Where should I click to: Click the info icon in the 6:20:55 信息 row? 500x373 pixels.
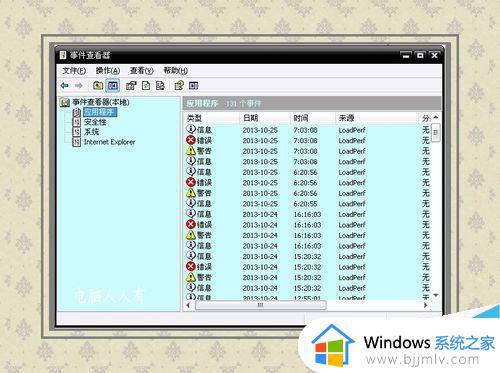point(191,203)
